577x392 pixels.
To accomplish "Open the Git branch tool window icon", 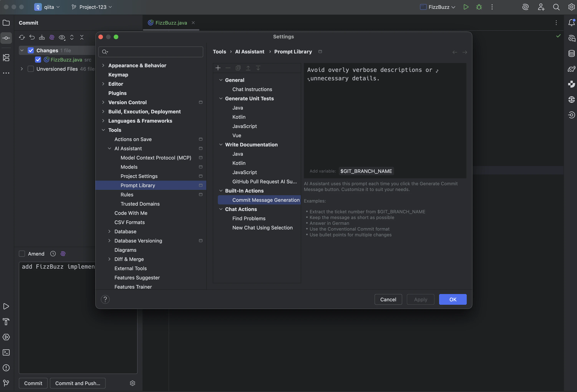I will [x=6, y=383].
